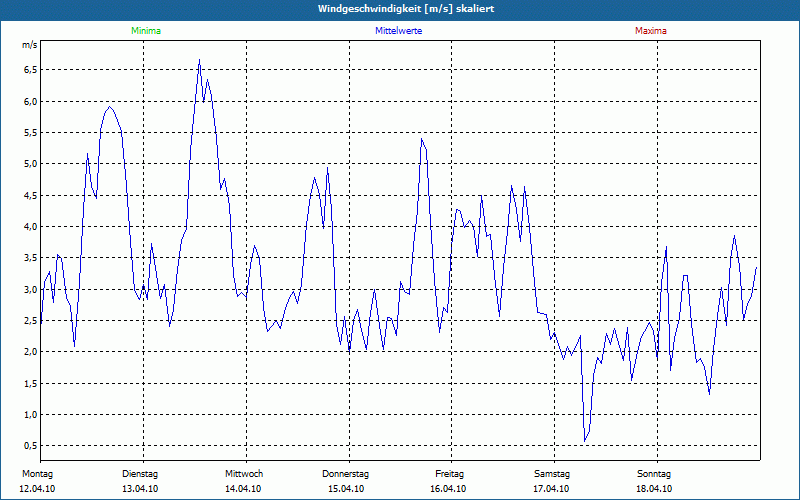800x500 pixels.
Task: Click the 2,5 y-axis value
Action: (x=30, y=320)
